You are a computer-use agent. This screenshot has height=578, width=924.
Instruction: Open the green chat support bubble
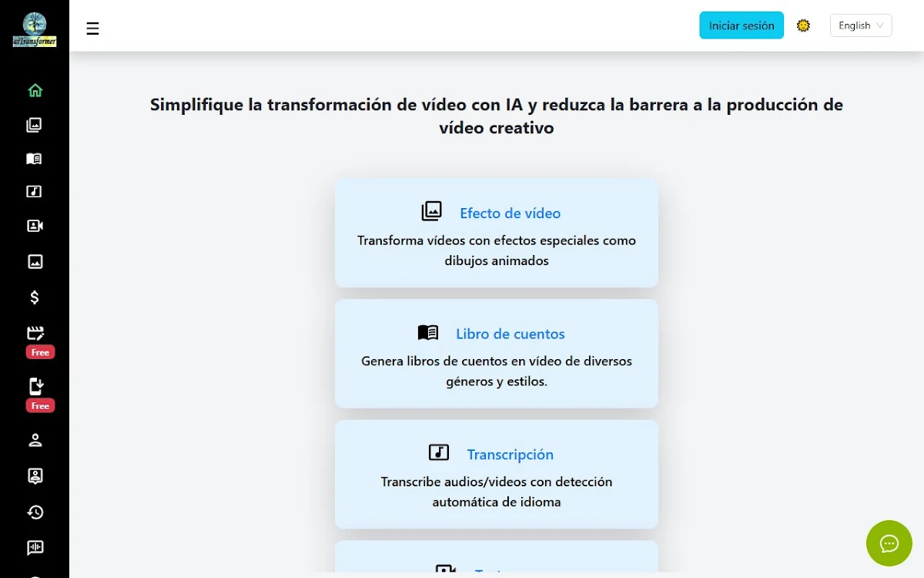889,543
